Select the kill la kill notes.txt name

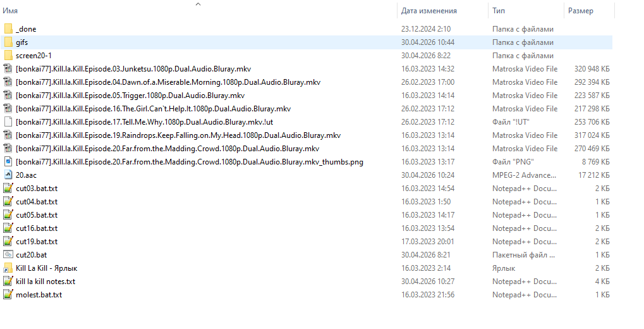pos(46,282)
